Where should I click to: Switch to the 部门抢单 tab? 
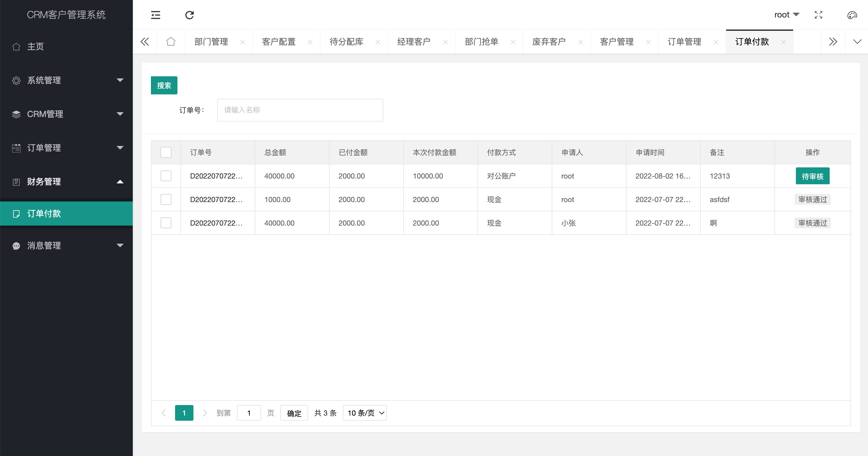coord(481,42)
